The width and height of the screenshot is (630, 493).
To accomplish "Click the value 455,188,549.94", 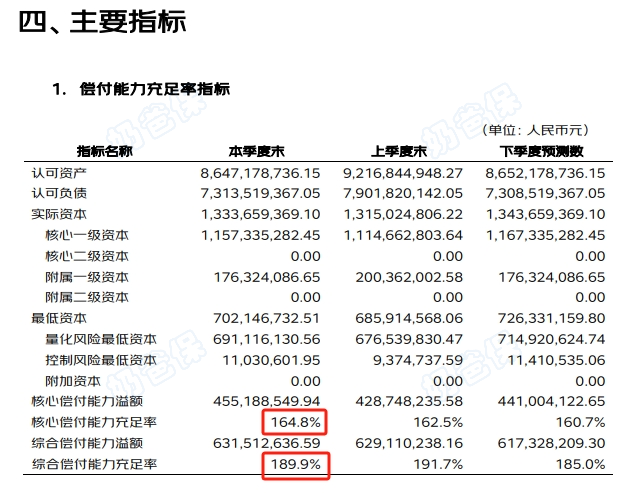I will click(267, 401).
